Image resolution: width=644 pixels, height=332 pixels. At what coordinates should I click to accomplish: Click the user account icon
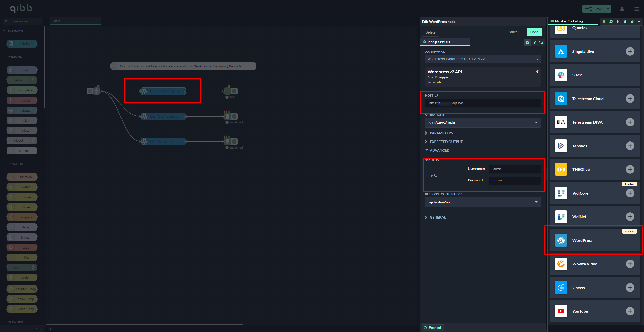tap(622, 9)
